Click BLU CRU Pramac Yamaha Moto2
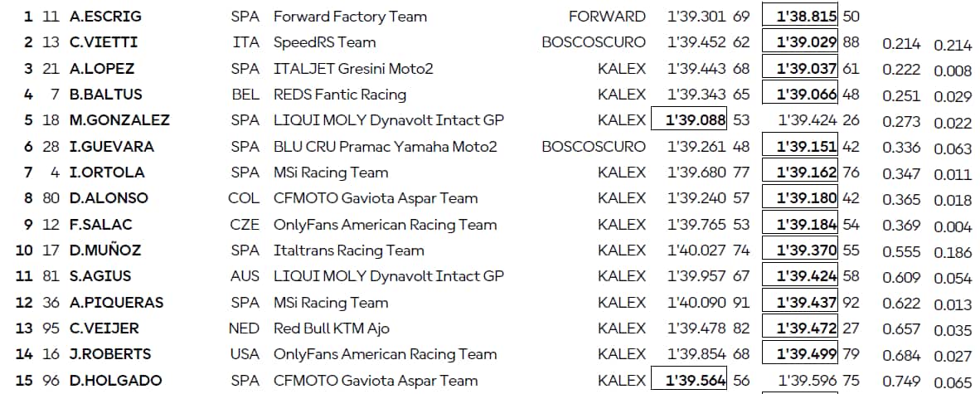Viewport: 980px width, 394px height. click(386, 147)
